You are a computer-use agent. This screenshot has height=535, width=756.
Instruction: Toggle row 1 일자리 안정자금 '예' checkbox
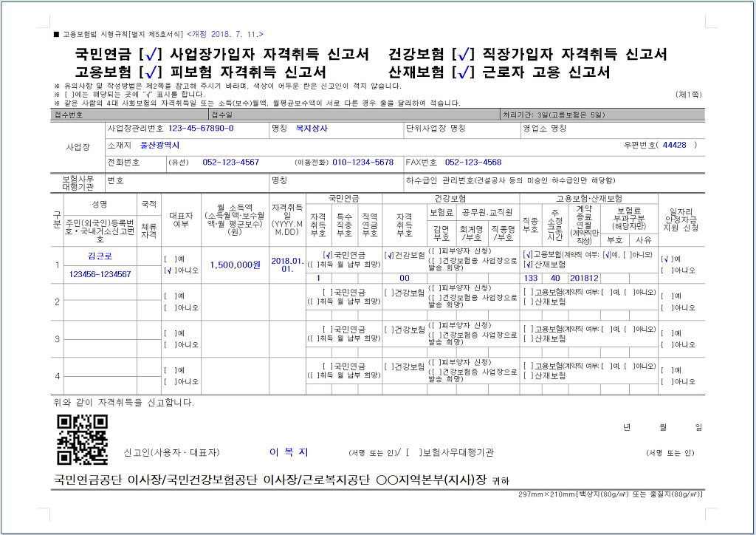(x=666, y=259)
